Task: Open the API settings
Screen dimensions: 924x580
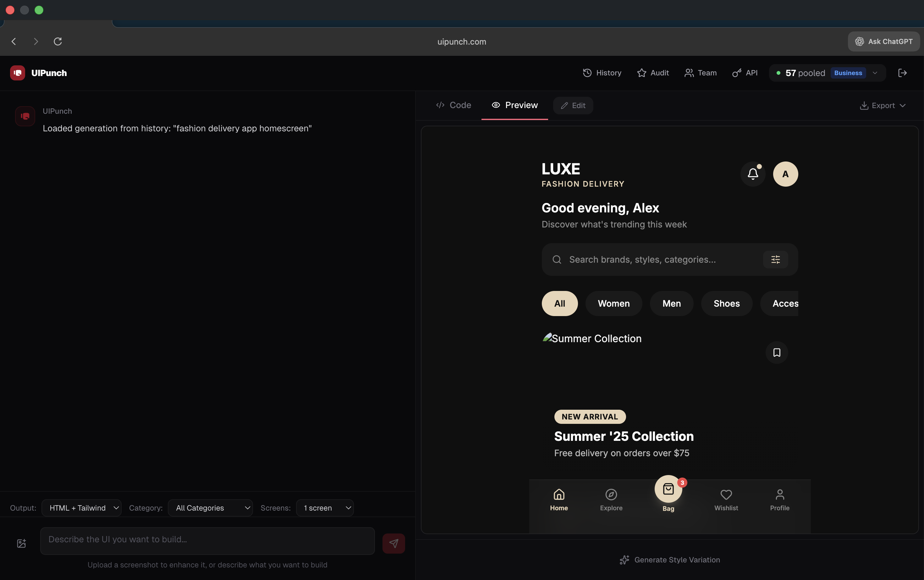Action: [745, 73]
